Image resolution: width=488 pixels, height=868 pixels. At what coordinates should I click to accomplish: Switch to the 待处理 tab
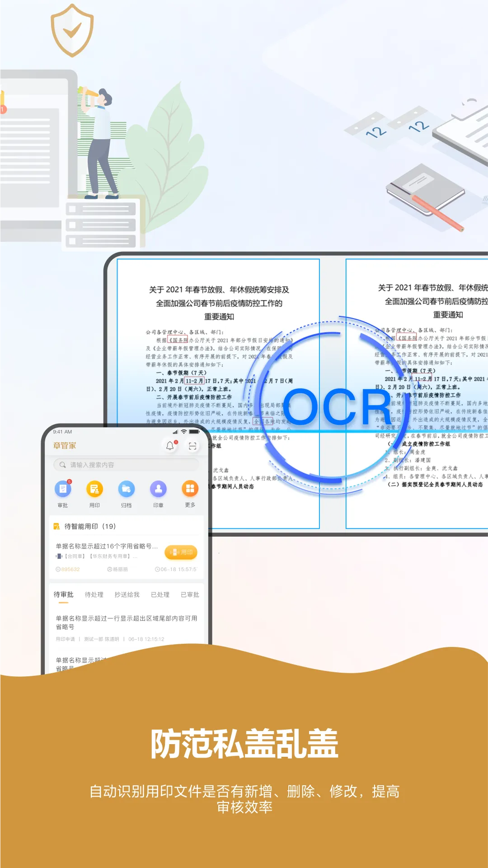(94, 594)
